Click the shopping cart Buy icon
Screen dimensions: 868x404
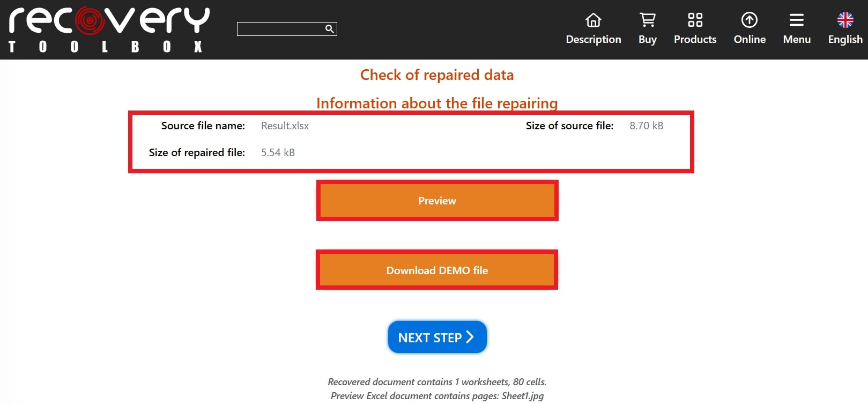point(647,20)
